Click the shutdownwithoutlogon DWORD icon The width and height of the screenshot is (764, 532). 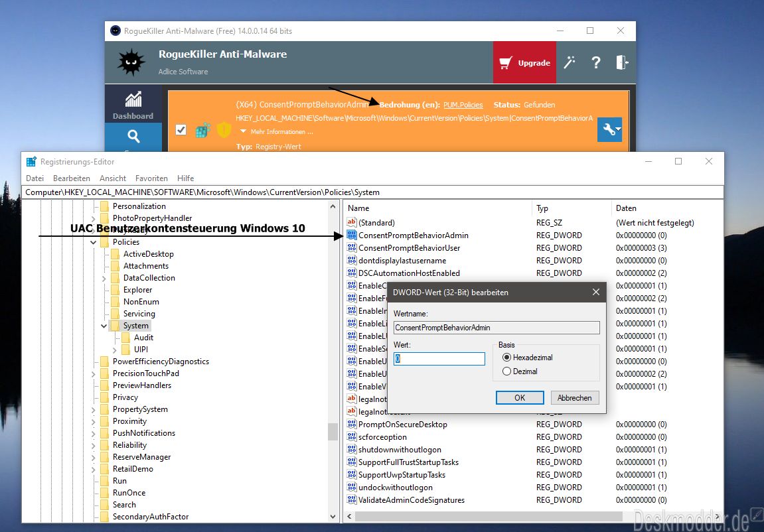(x=351, y=450)
